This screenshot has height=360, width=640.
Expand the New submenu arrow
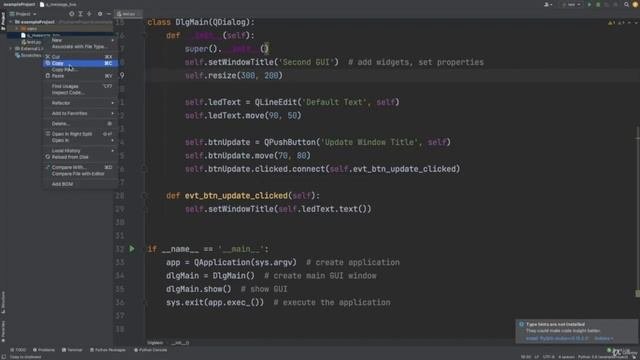point(113,40)
